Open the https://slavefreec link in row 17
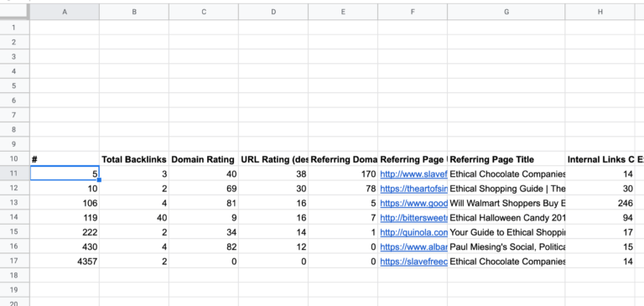 tap(413, 262)
